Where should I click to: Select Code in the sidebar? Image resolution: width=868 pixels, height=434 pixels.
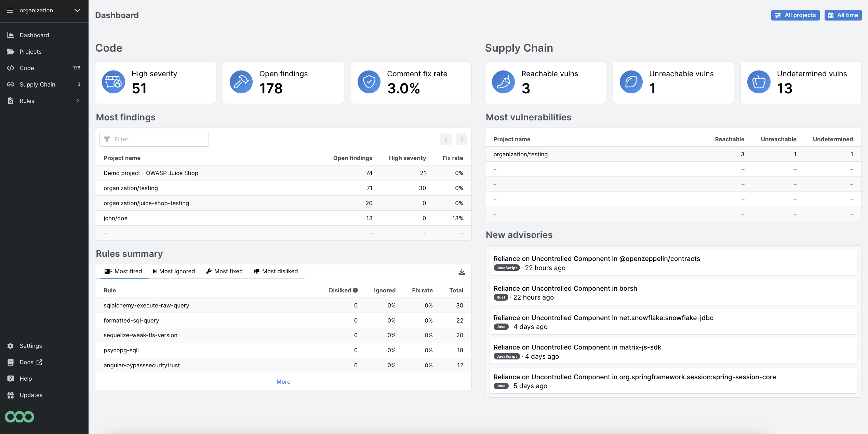pos(27,68)
